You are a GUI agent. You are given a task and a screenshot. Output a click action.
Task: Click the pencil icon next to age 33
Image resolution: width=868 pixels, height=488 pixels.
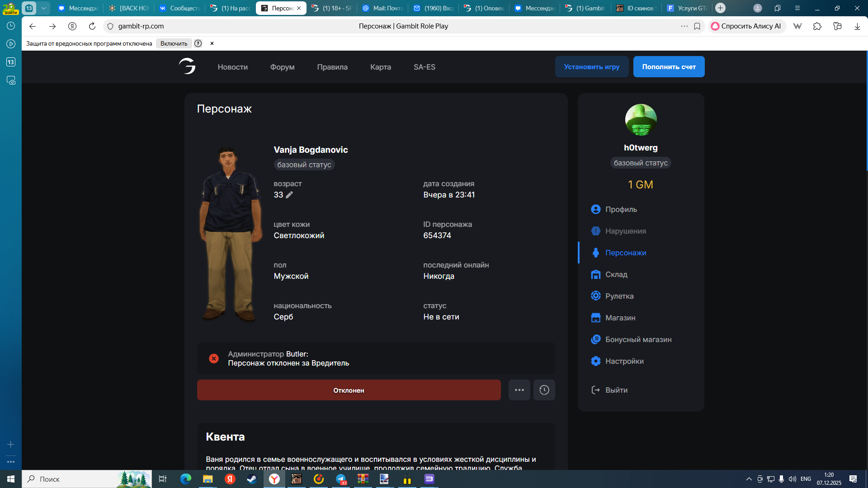pos(289,195)
